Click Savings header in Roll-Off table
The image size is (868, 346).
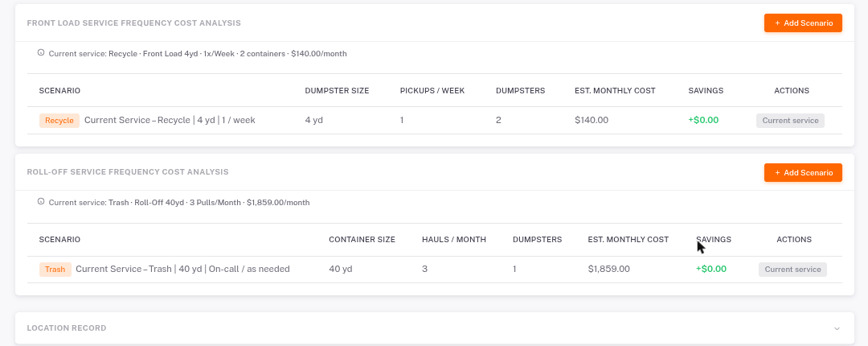[714, 240]
